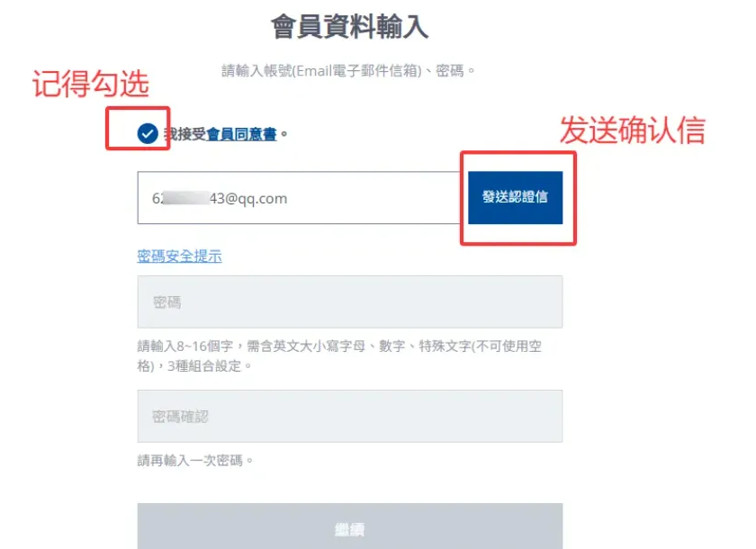
Task: Click the red 发送确认信 annotation text
Action: click(x=633, y=130)
